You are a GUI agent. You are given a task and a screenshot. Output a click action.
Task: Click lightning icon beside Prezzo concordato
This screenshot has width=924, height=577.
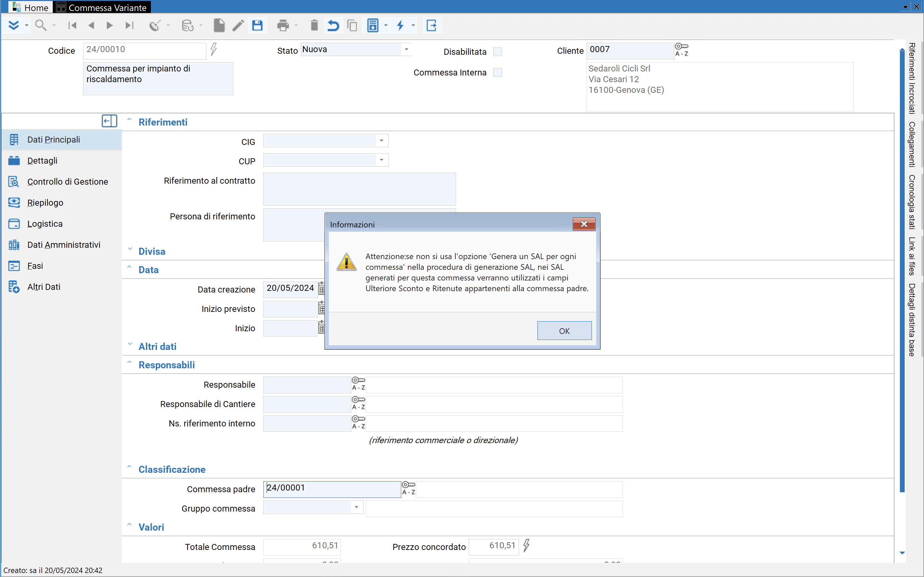pos(526,545)
